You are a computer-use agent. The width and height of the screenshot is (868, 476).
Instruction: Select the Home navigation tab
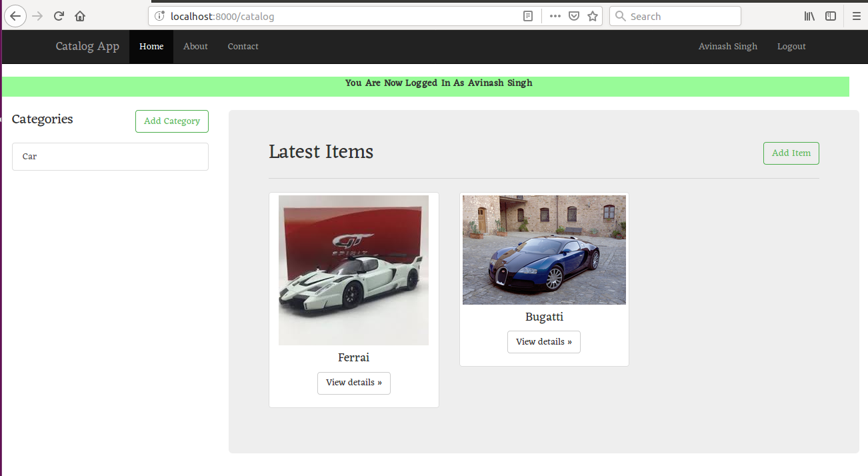tap(151, 47)
